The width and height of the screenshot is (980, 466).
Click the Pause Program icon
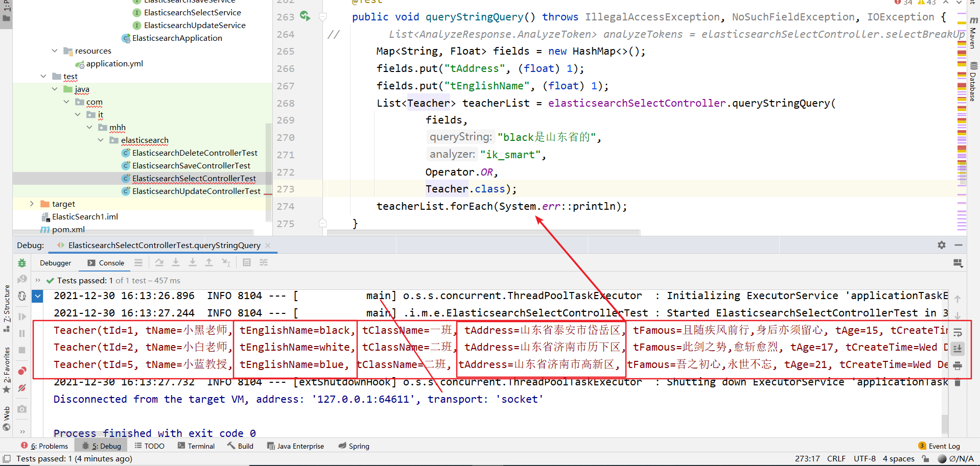pos(22,333)
